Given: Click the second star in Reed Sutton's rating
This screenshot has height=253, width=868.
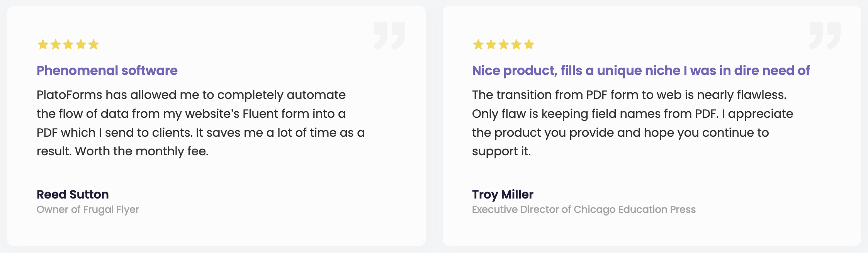Looking at the screenshot, I should 56,45.
